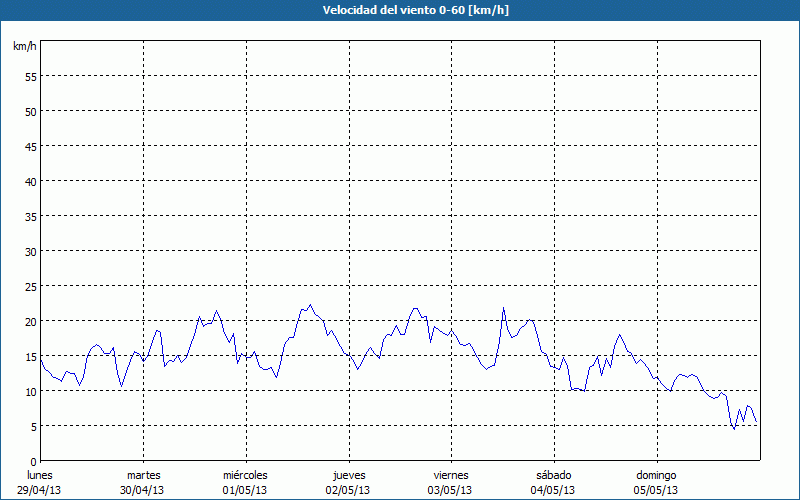Select the sábado 04/05/13 date label
The height and width of the screenshot is (500, 800).
click(553, 482)
